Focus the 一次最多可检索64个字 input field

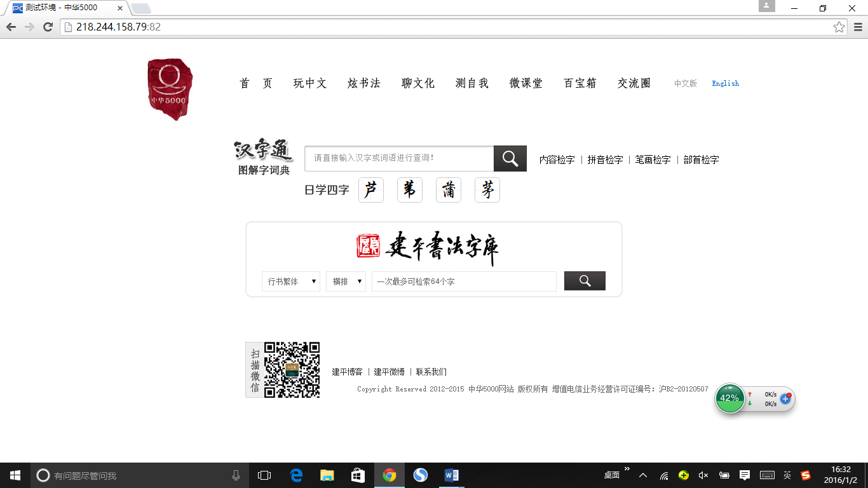tap(464, 281)
